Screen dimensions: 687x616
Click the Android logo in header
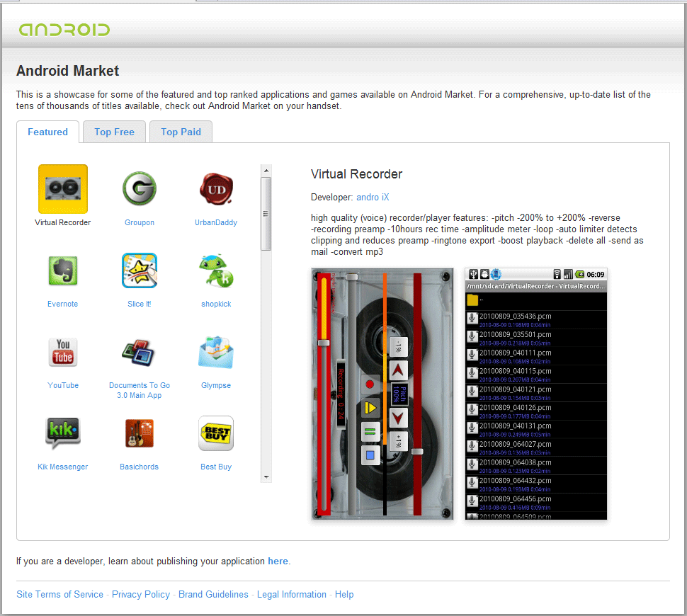click(64, 30)
